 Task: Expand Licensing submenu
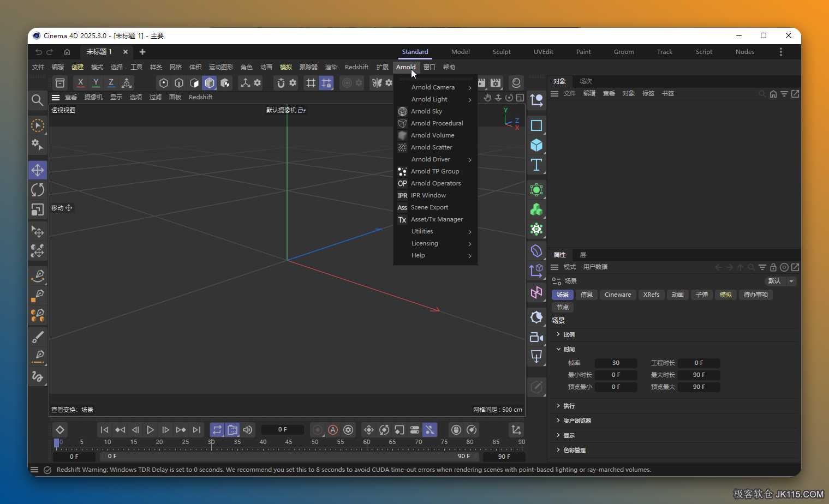tap(436, 243)
